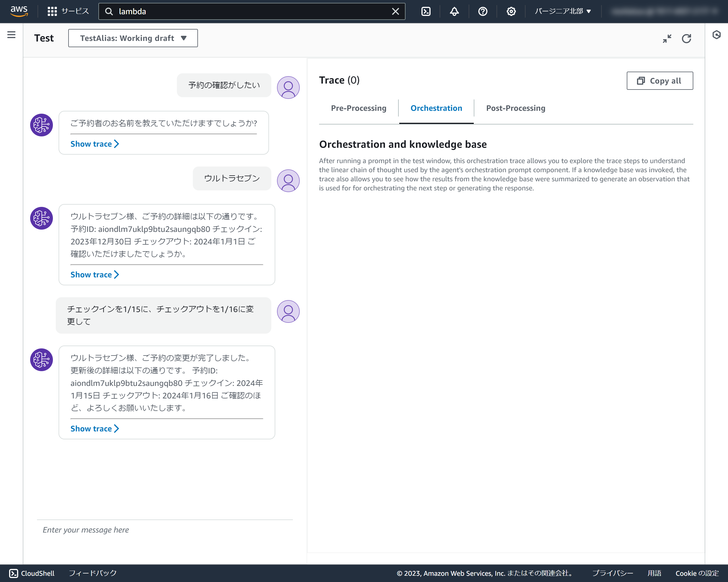The image size is (728, 582).
Task: Collapse the test window with shrink icon
Action: [667, 38]
